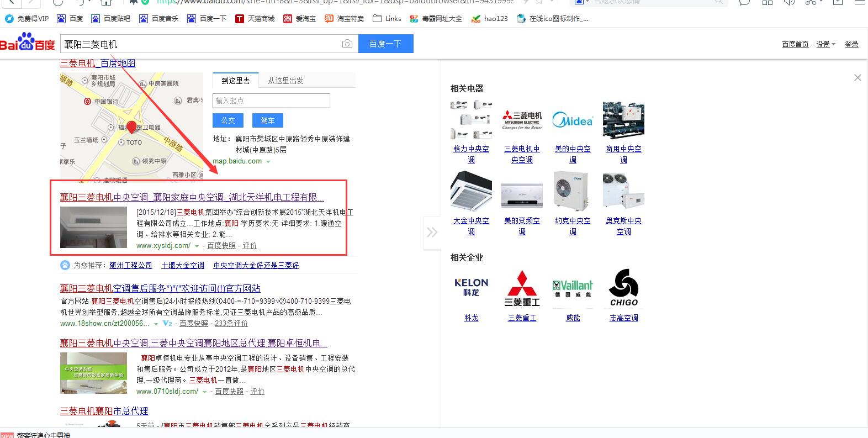Click the Baidu map preview image
Viewport: 868px width, 438px height.
131,127
